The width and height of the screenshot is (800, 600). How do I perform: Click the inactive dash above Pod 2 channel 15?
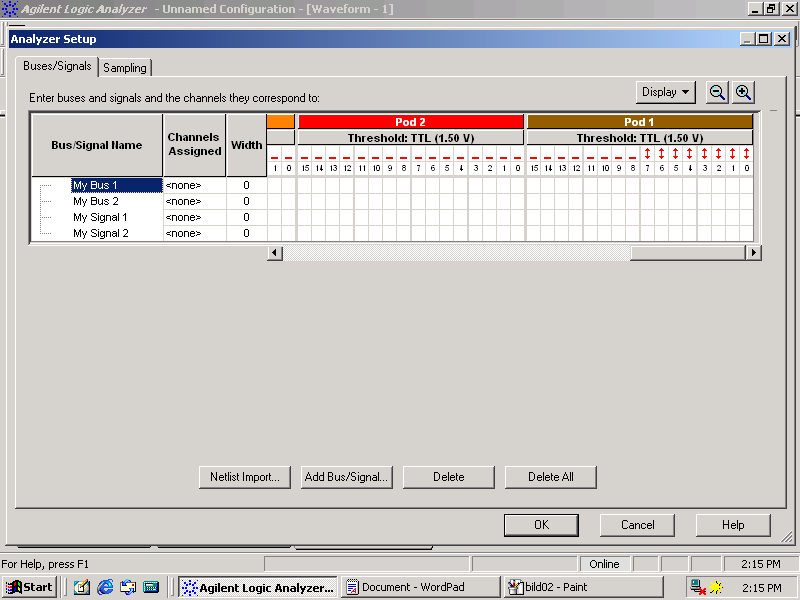[305, 157]
